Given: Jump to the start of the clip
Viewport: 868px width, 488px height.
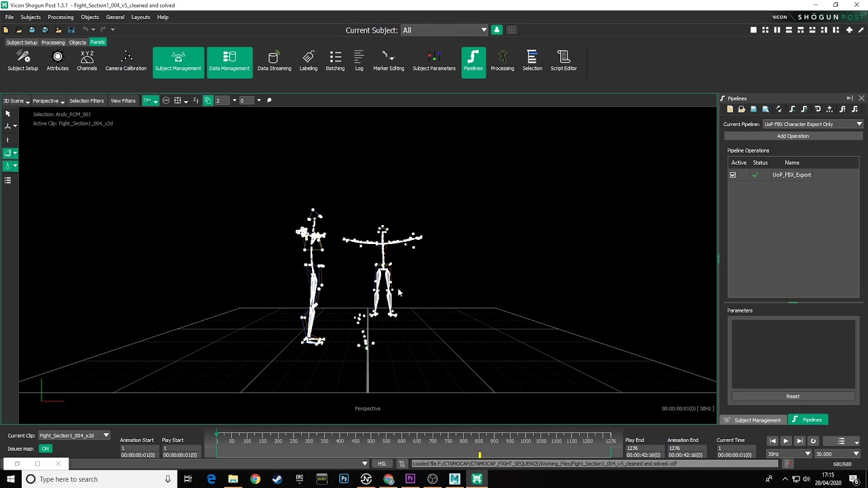Looking at the screenshot, I should click(x=772, y=441).
